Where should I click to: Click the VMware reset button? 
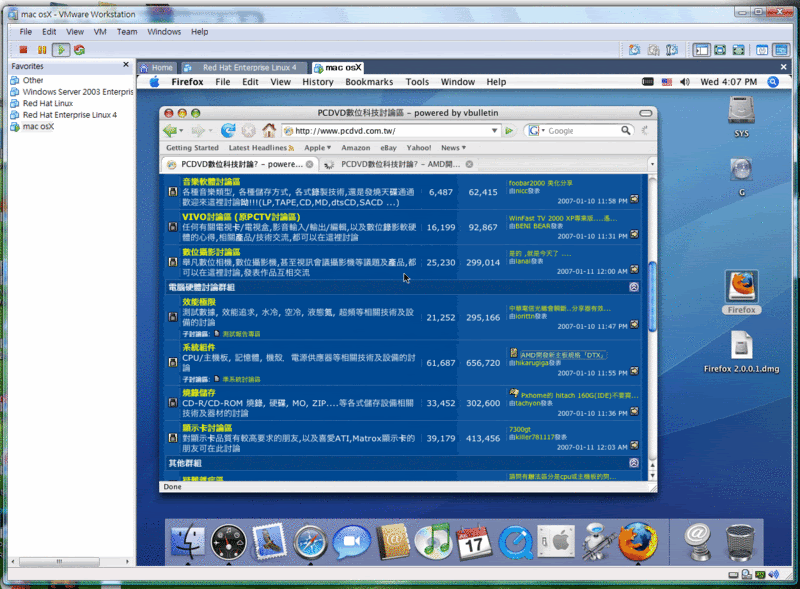pos(79,50)
